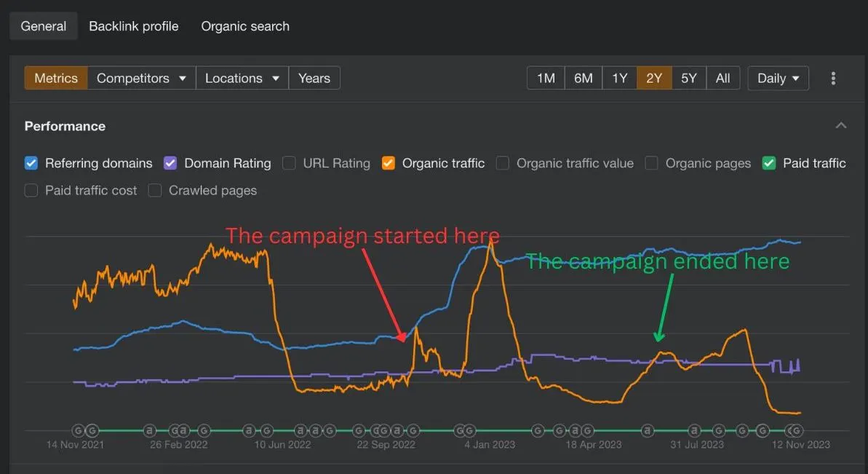
Task: Open the three-dot more options menu
Action: tap(833, 78)
